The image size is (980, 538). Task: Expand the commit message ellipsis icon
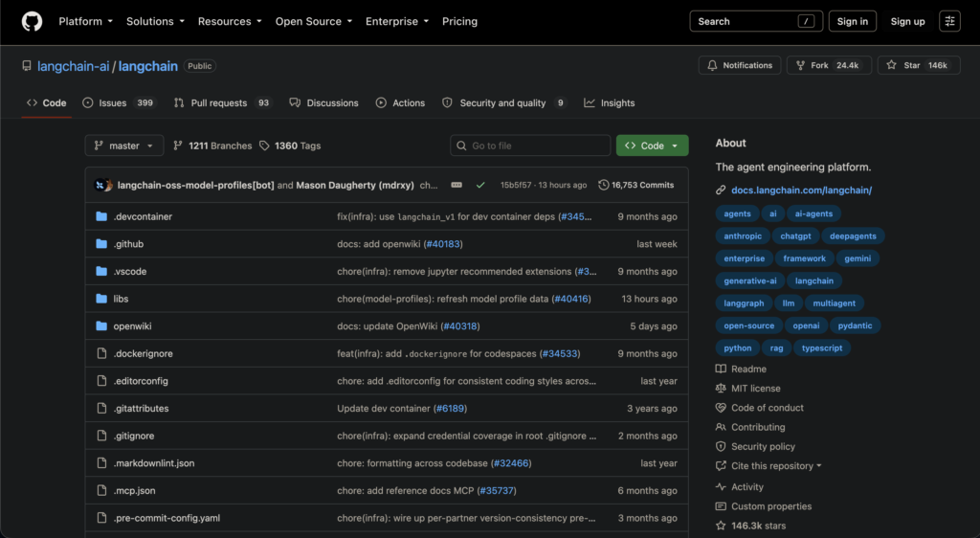click(x=457, y=185)
